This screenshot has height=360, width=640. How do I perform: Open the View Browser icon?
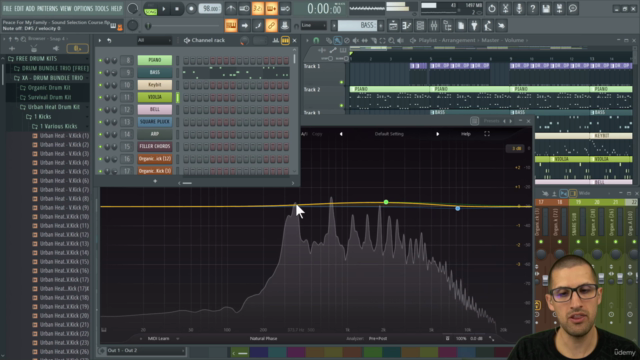click(447, 26)
